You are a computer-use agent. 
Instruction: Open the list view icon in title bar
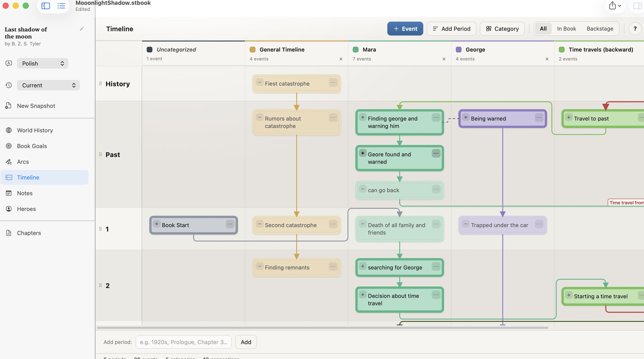tap(61, 5)
